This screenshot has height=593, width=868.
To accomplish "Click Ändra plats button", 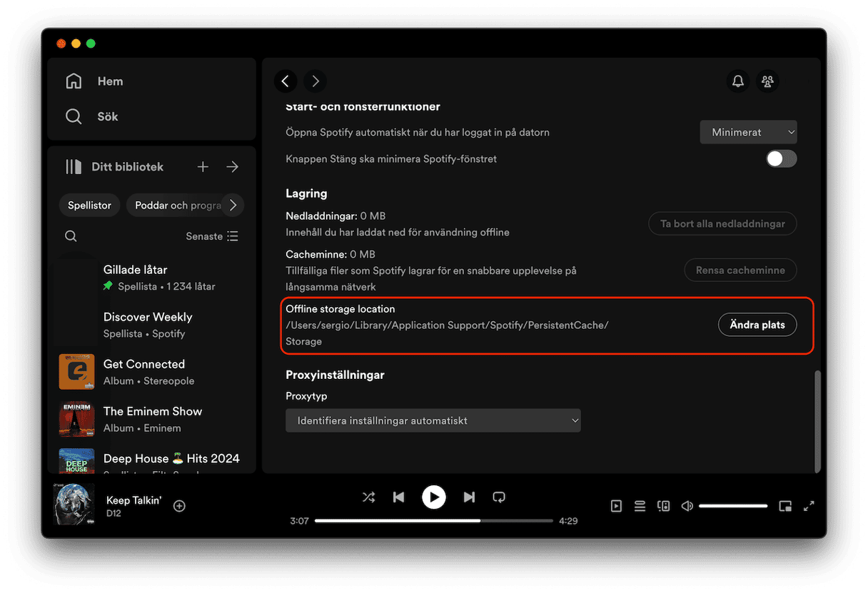I will click(x=757, y=325).
